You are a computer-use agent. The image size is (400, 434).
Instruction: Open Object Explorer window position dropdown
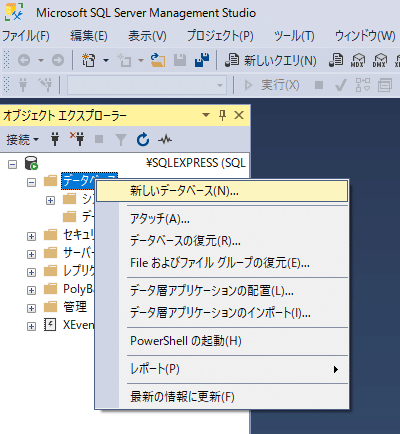(206, 115)
